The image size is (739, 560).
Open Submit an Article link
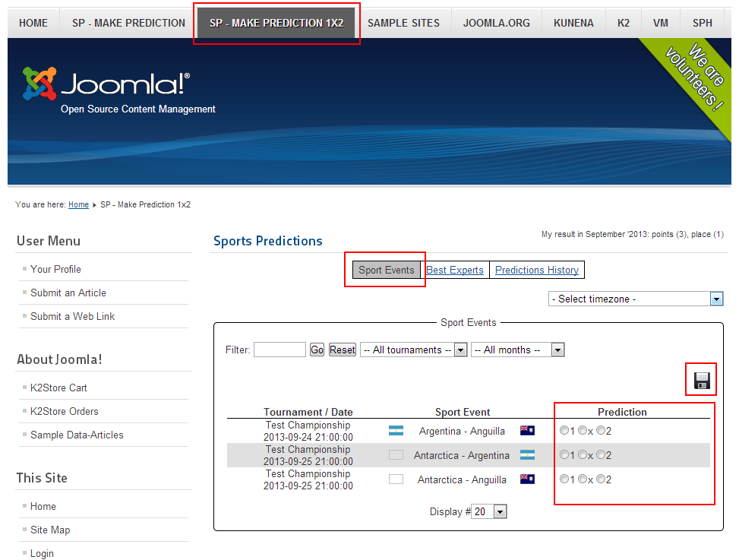click(x=68, y=293)
